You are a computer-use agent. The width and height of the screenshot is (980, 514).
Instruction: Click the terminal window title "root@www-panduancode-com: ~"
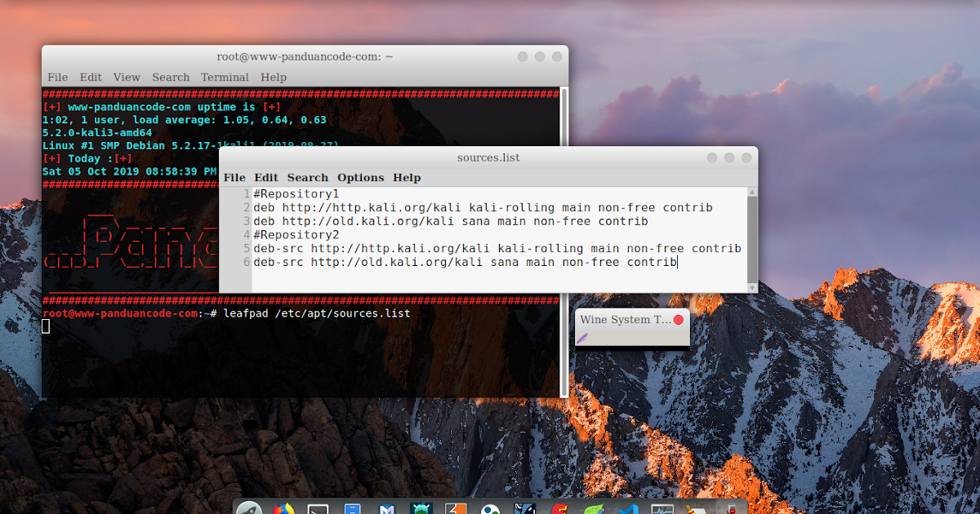305,57
